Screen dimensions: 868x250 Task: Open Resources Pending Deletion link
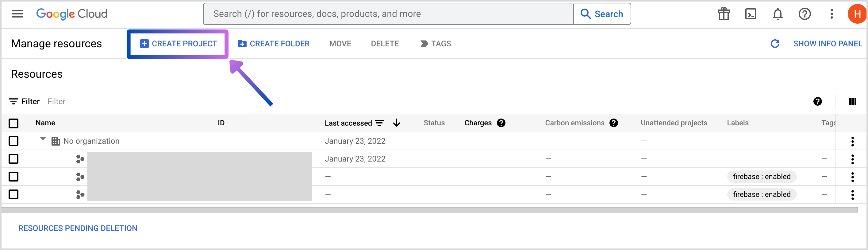(78, 228)
